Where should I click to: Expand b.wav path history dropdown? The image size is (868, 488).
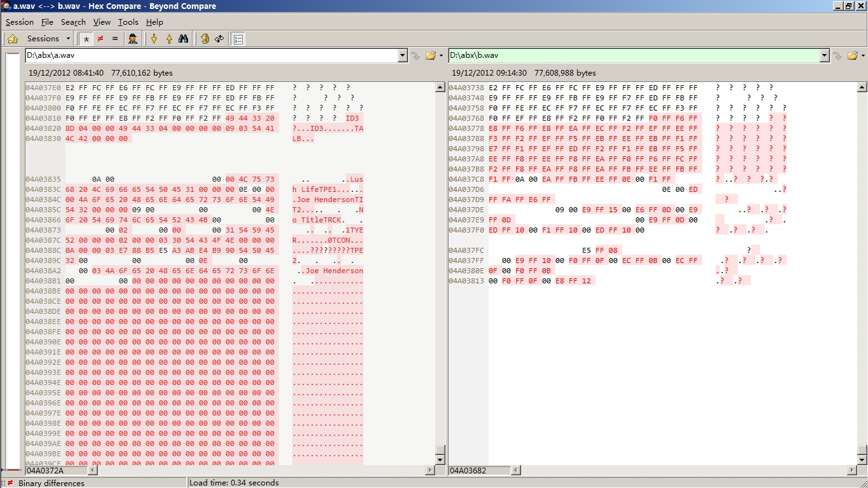tap(825, 56)
